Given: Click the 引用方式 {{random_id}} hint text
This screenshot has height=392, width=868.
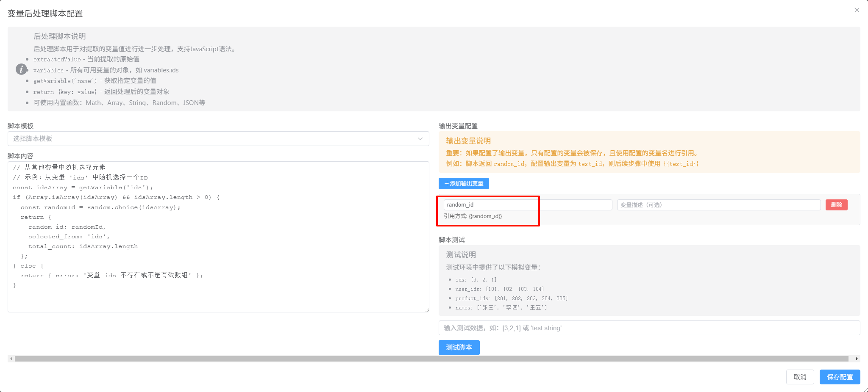Looking at the screenshot, I should pyautogui.click(x=473, y=216).
